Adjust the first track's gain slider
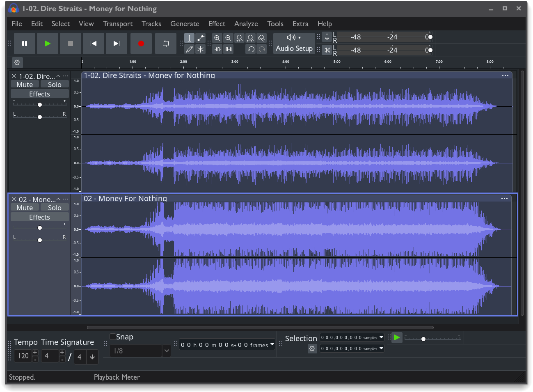Screen dimensions: 533x392 [40, 105]
